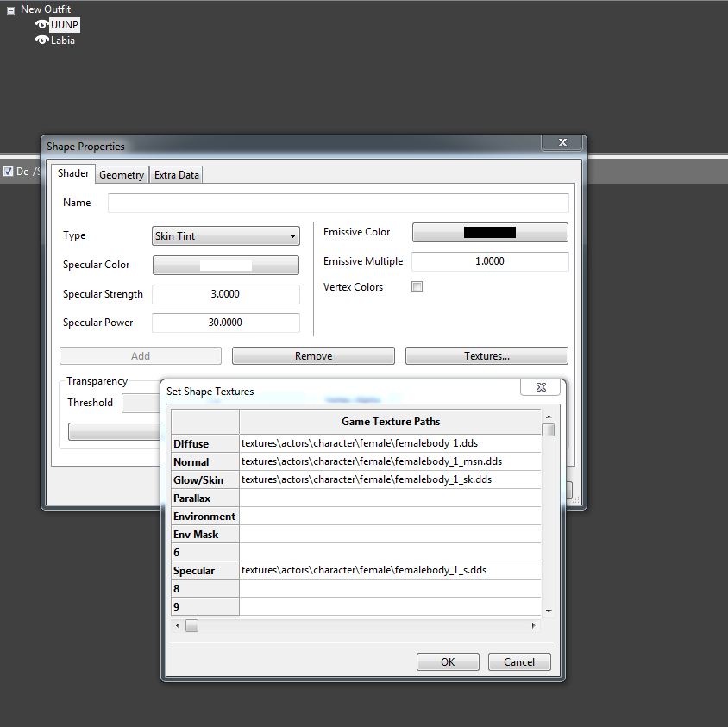Select the Labia shape in tree
This screenshot has width=728, height=727.
63,41
